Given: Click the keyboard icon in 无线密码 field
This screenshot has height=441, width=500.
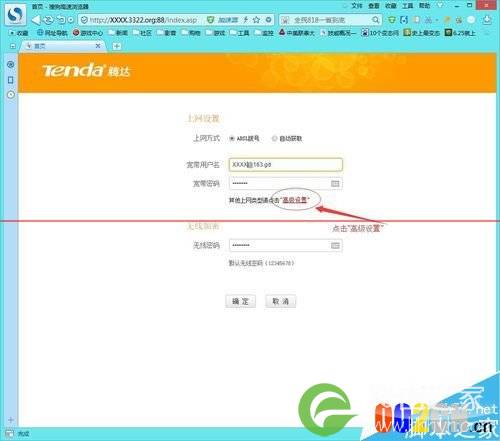Looking at the screenshot, I should (x=335, y=246).
